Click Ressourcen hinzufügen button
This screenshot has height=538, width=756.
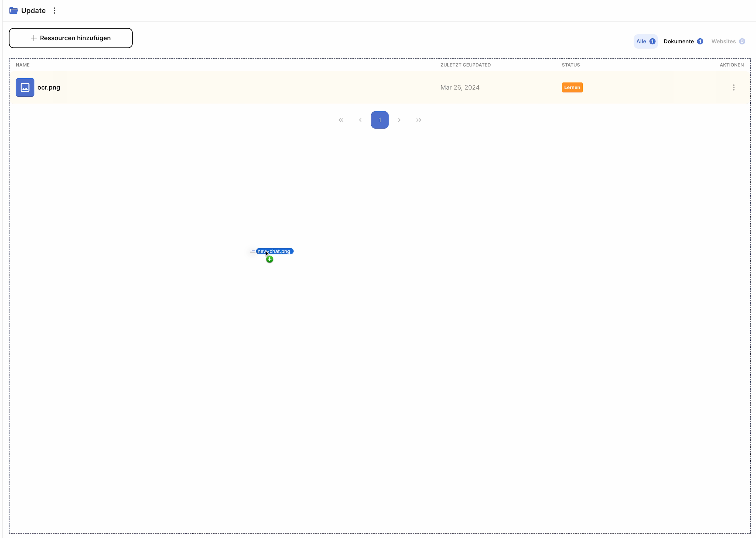pos(71,38)
